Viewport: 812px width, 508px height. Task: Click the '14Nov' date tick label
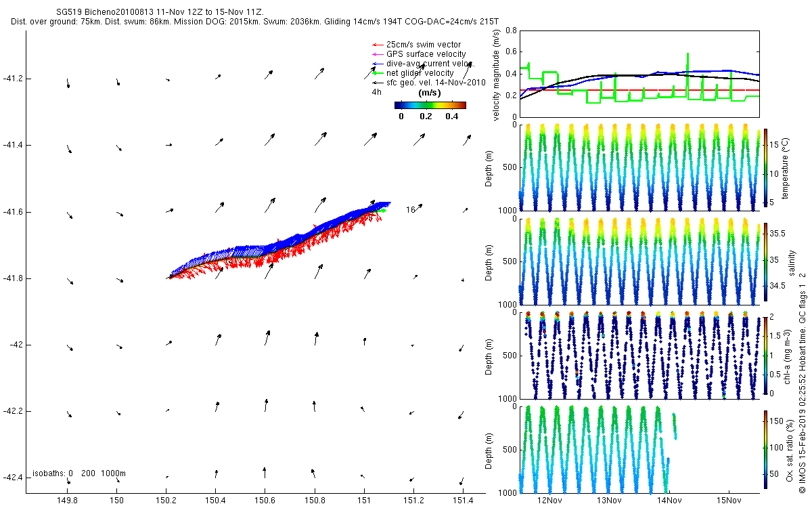(669, 501)
